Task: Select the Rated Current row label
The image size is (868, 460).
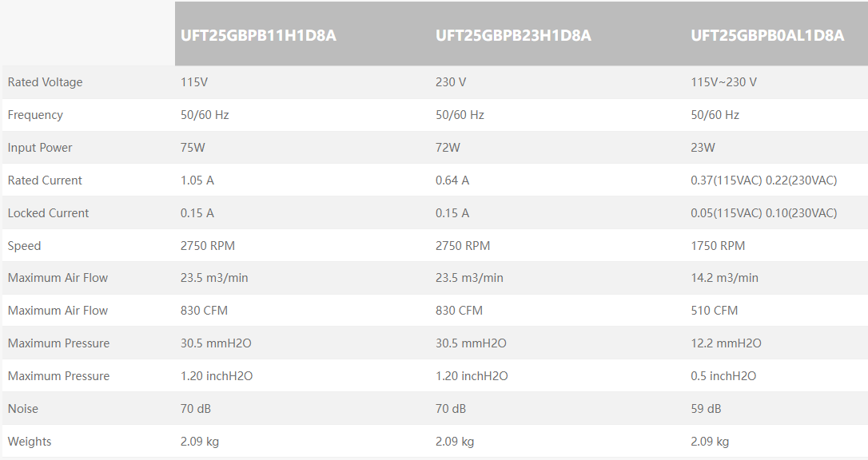Action: [45, 180]
